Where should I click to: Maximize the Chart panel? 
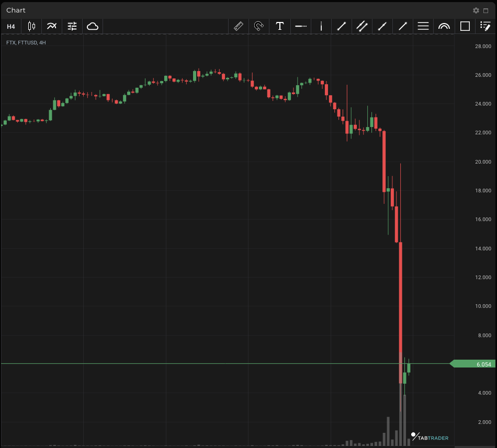[x=486, y=11]
